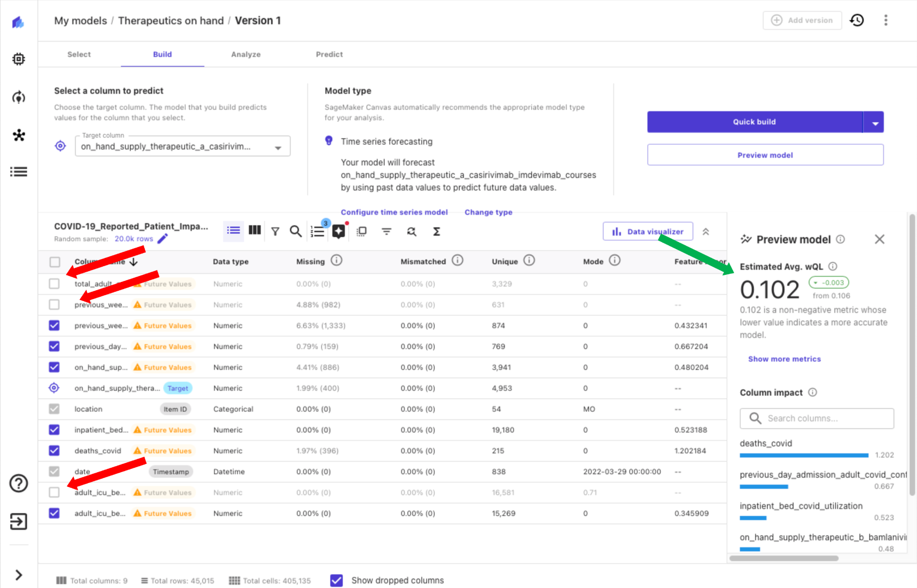
Task: Click the SageMaker Canvas logo icon
Action: pyautogui.click(x=18, y=22)
